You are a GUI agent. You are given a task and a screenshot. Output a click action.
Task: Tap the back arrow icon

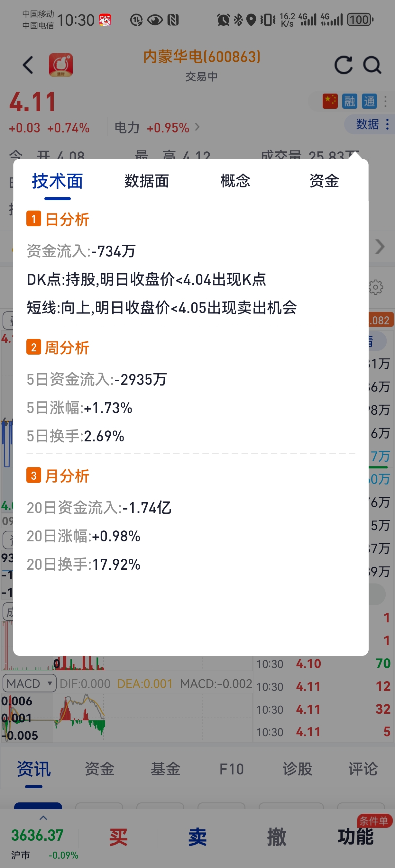coord(28,65)
